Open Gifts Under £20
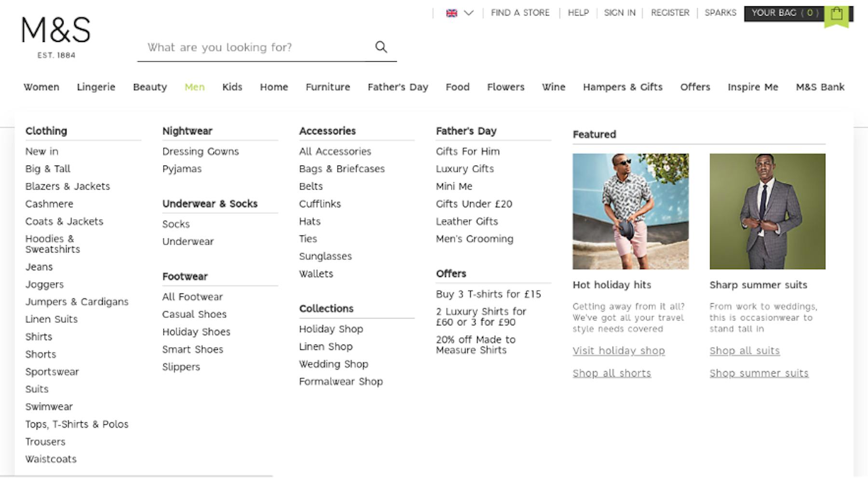The image size is (868, 485). pos(474,204)
